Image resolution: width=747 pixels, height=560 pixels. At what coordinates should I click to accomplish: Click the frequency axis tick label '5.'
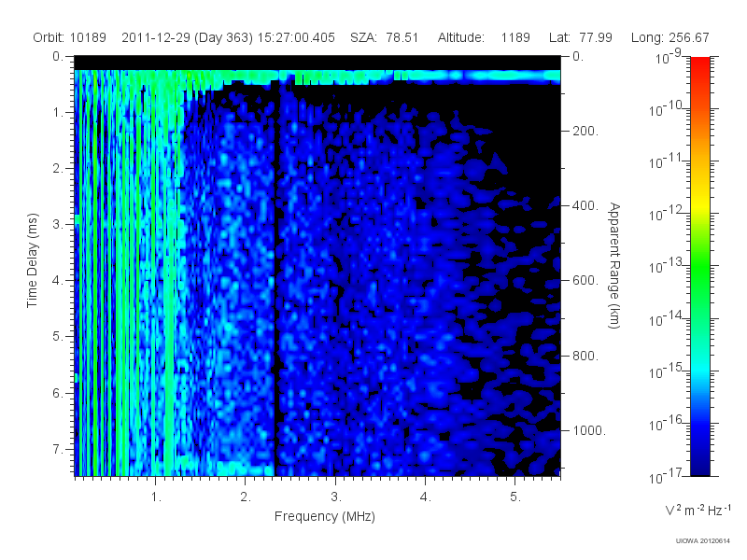[x=515, y=497]
